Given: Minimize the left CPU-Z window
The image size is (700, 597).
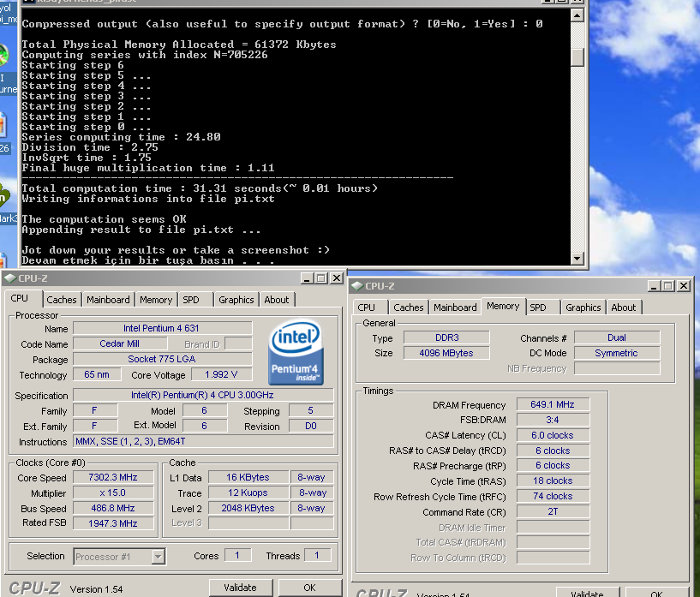Looking at the screenshot, I should pos(306,278).
